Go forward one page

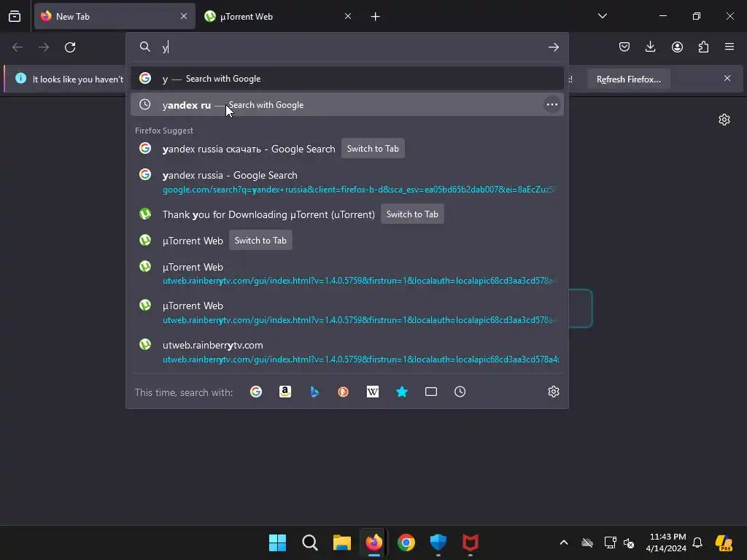(x=44, y=47)
